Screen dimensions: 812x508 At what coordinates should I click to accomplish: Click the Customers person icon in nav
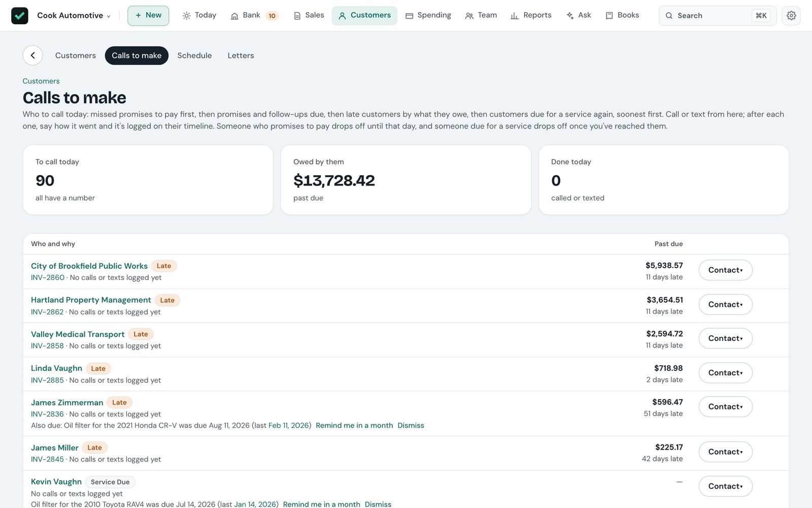[342, 16]
